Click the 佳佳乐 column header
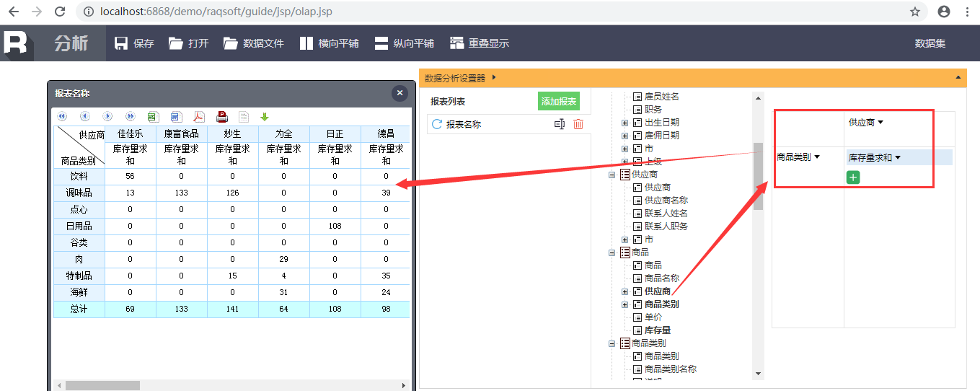Screen dimensions: 980x391 130,133
